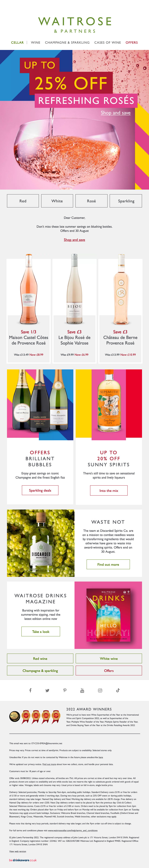Open the Champagne & Sparkling menu
The image size is (149, 868).
coord(67,43)
